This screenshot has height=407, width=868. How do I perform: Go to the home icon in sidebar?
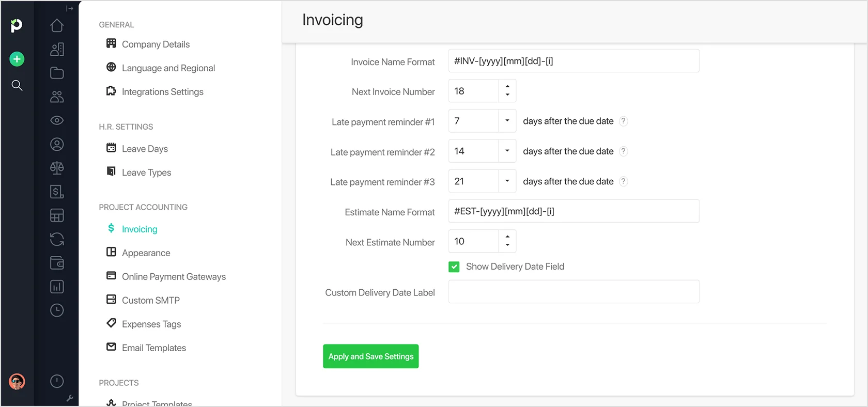click(57, 25)
